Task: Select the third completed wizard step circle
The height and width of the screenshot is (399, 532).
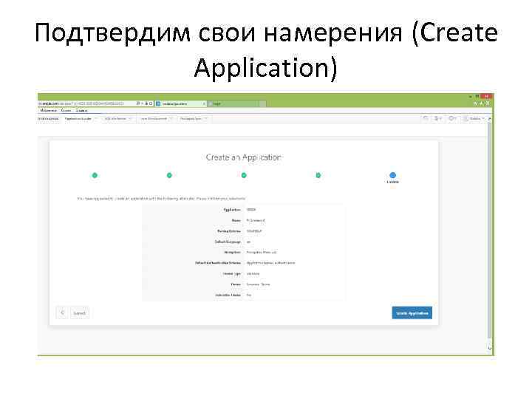Action: 244,175
